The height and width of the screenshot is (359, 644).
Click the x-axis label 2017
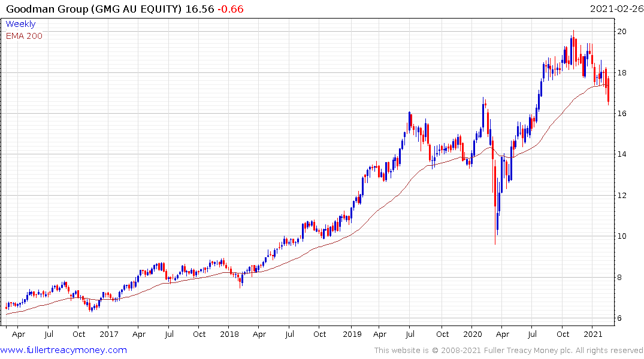coord(109,334)
